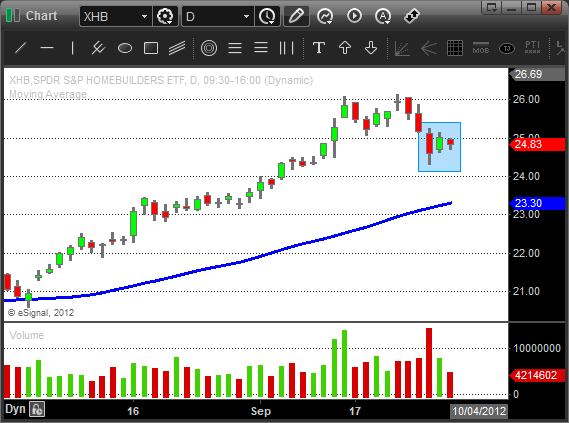Select the Fibonacci circle tool
This screenshot has height=423, width=569.
[x=209, y=48]
